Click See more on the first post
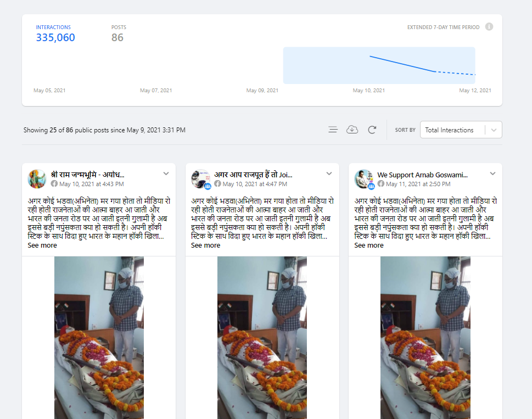 click(42, 245)
